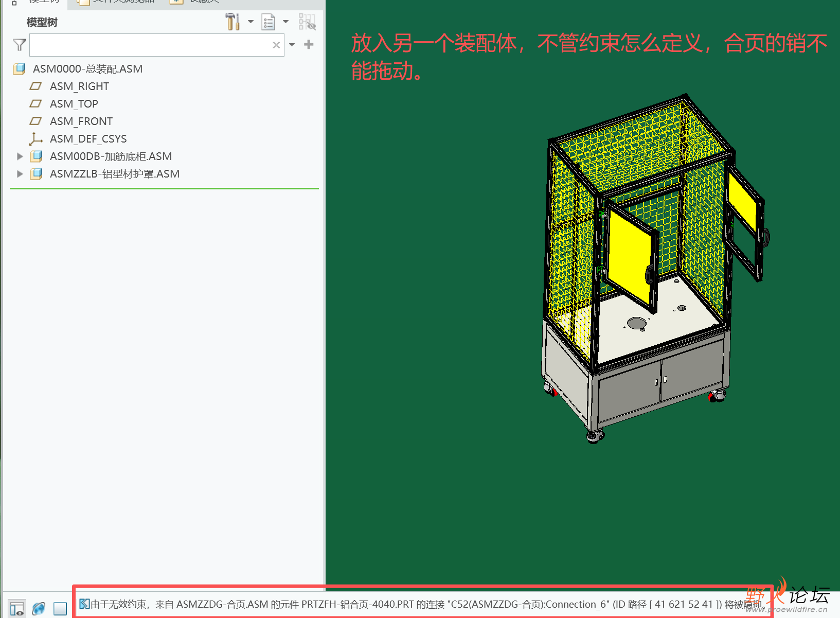This screenshot has width=840, height=618.
Task: Expand ASM00DB-加筋底柜.ASM node
Action: click(20, 156)
